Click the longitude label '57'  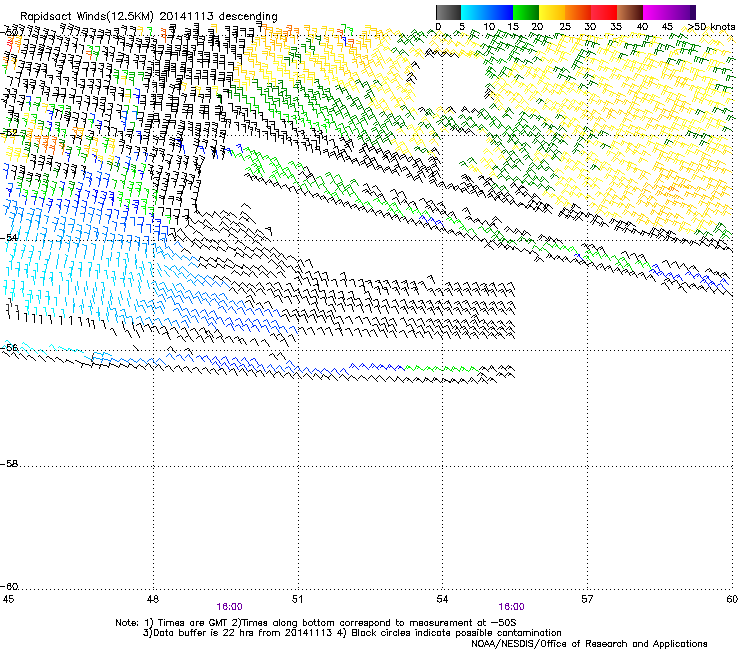pyautogui.click(x=587, y=599)
